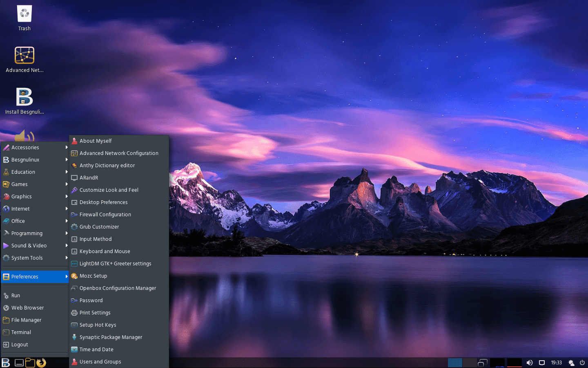
Task: Open Terminal from the main menu
Action: pos(35,332)
